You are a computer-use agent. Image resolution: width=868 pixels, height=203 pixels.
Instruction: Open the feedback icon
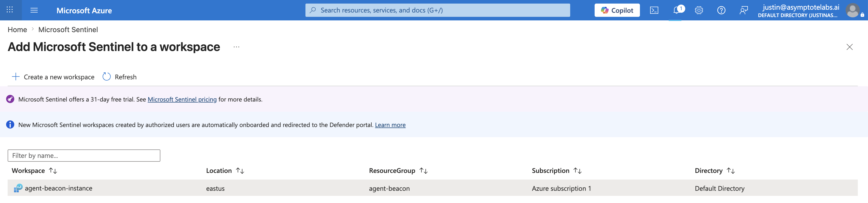744,10
